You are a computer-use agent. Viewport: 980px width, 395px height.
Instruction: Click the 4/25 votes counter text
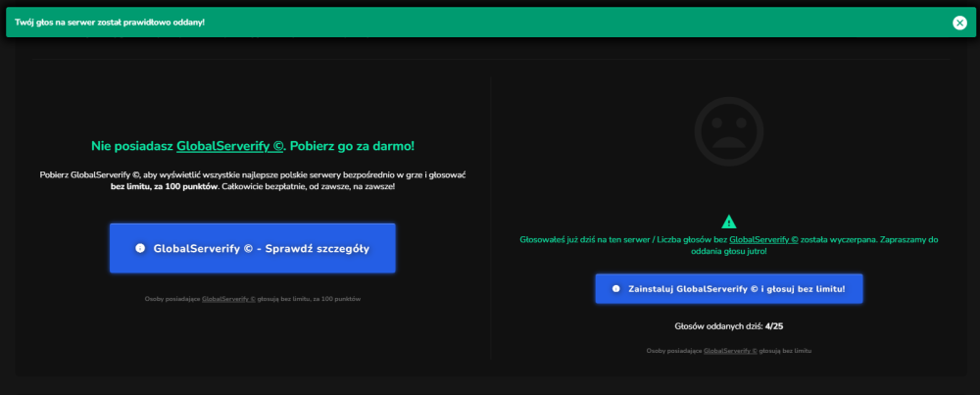point(774,325)
